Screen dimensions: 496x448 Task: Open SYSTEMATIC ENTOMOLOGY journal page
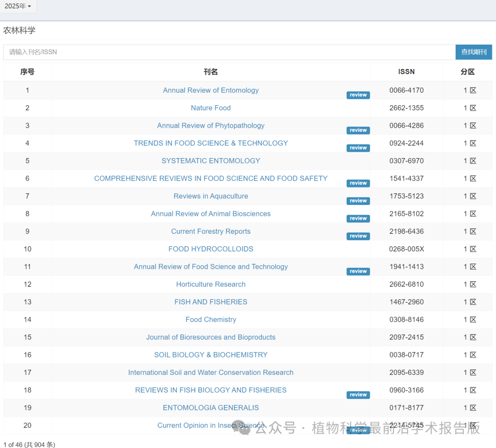point(210,161)
